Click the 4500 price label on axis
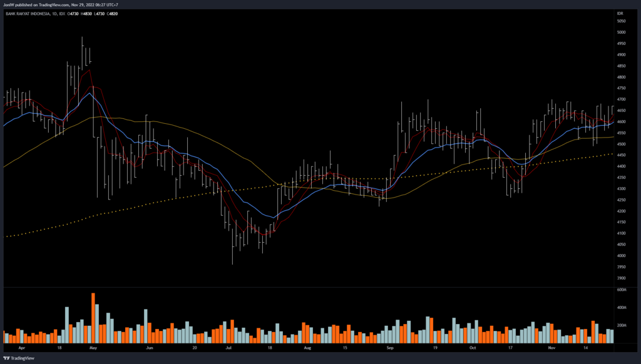The width and height of the screenshot is (641, 364). click(x=621, y=144)
